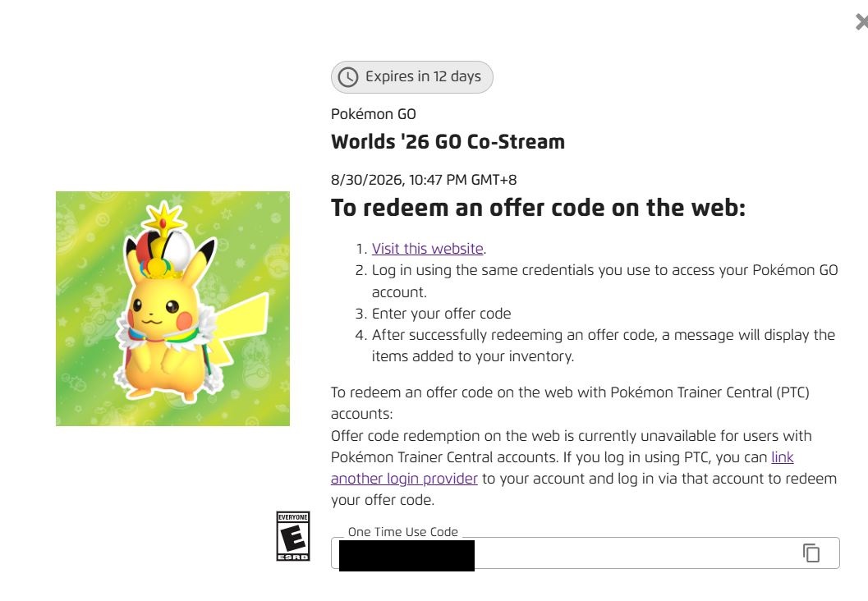Click the Enter your offer code step
Screen dimensions: 868x601
pyautogui.click(x=441, y=314)
